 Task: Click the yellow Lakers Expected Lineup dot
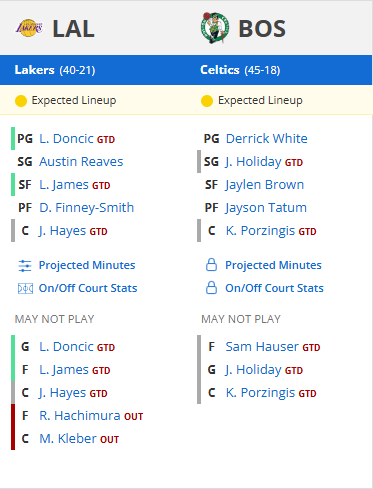[x=21, y=101]
